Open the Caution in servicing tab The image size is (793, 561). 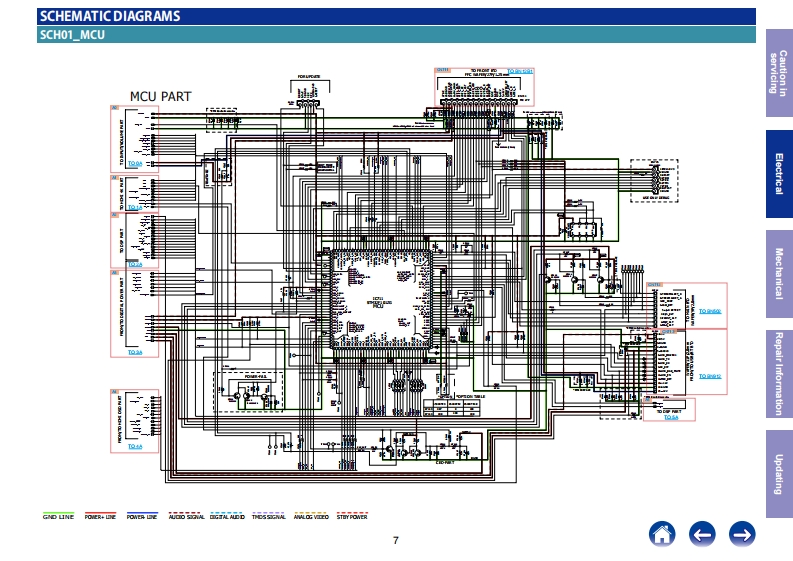coord(779,71)
